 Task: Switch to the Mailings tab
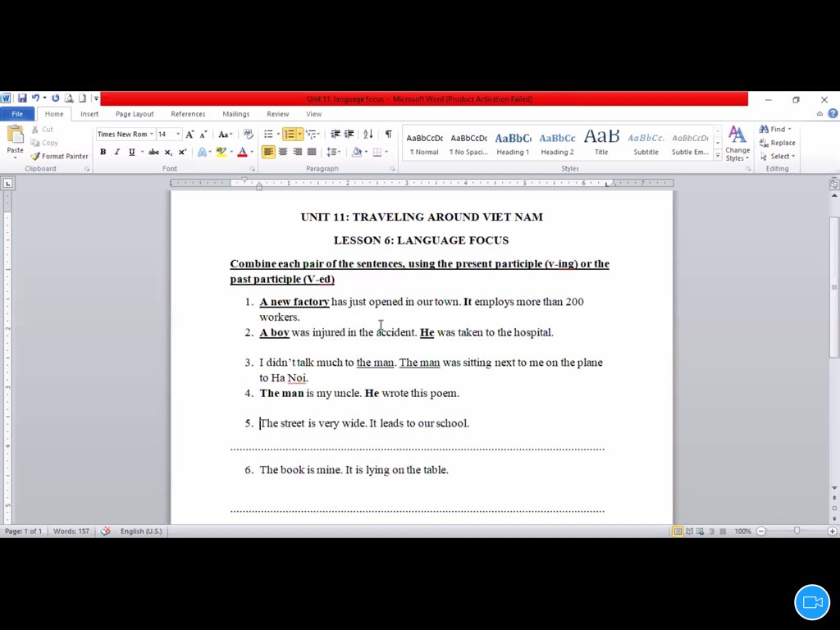236,113
